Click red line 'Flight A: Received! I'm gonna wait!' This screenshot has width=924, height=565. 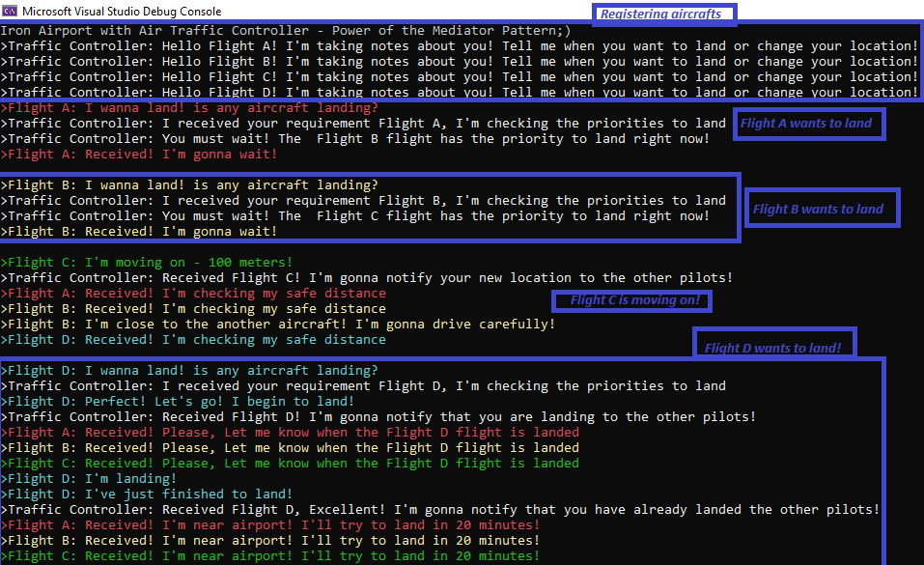click(139, 154)
